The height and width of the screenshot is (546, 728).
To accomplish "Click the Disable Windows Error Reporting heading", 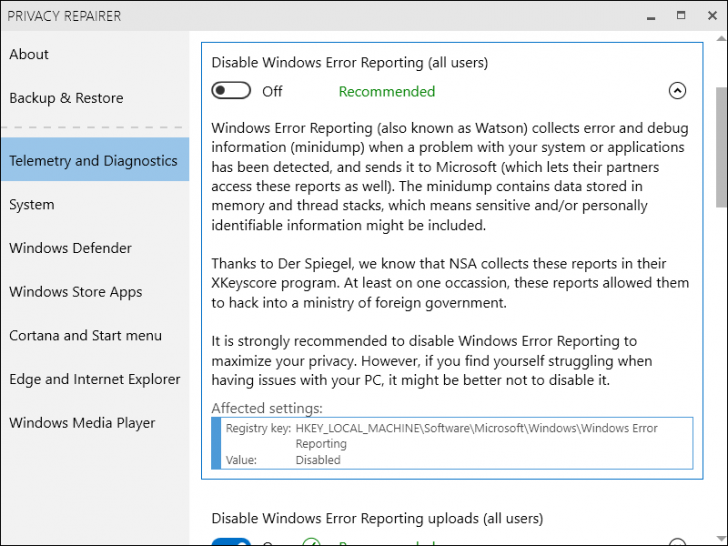I will [350, 62].
